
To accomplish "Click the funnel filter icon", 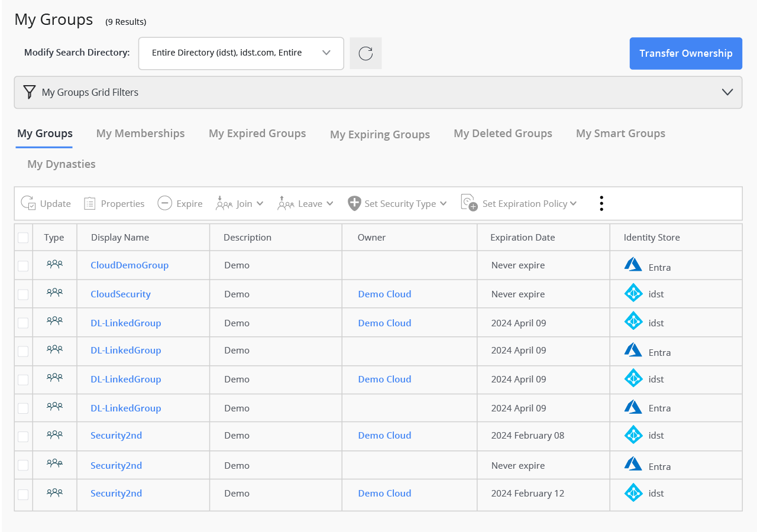I will click(29, 92).
